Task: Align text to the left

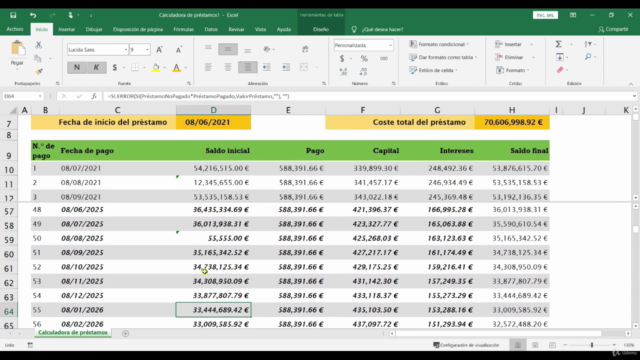Action: (208, 67)
